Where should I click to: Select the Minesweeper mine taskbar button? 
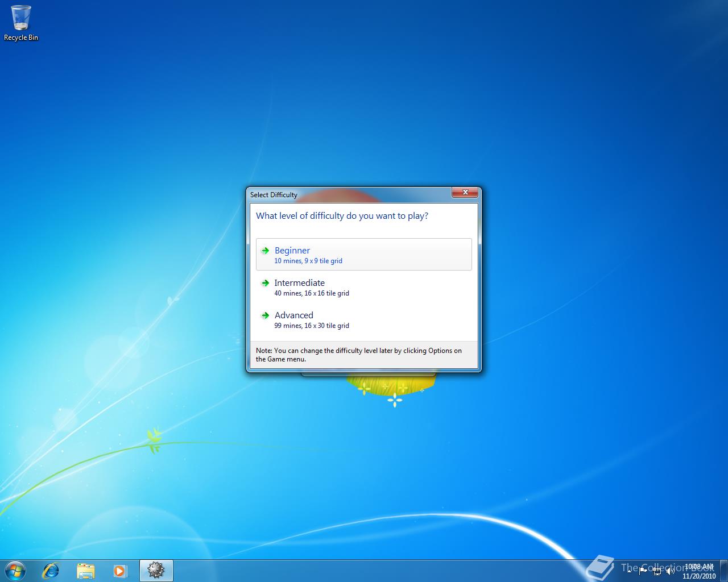click(x=156, y=570)
